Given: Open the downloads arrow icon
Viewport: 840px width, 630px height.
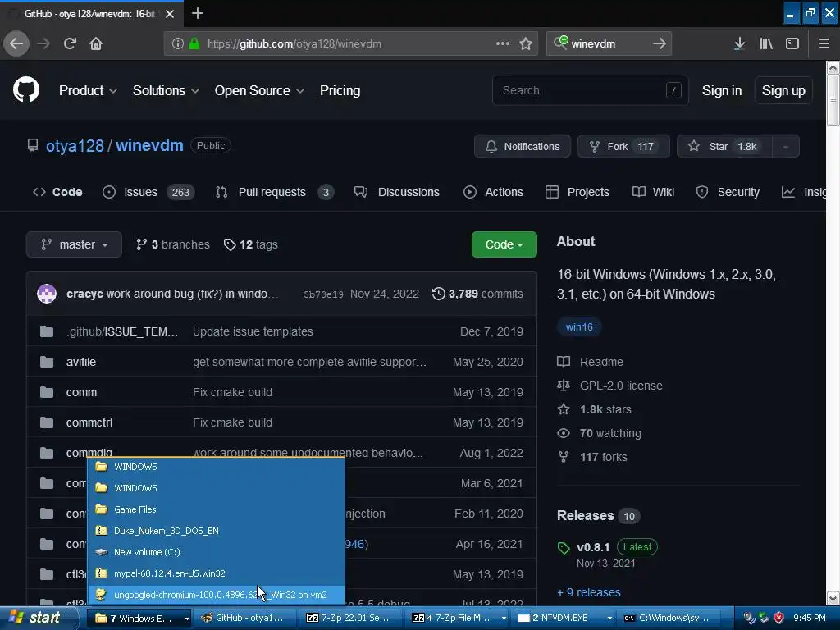Looking at the screenshot, I should (x=739, y=43).
